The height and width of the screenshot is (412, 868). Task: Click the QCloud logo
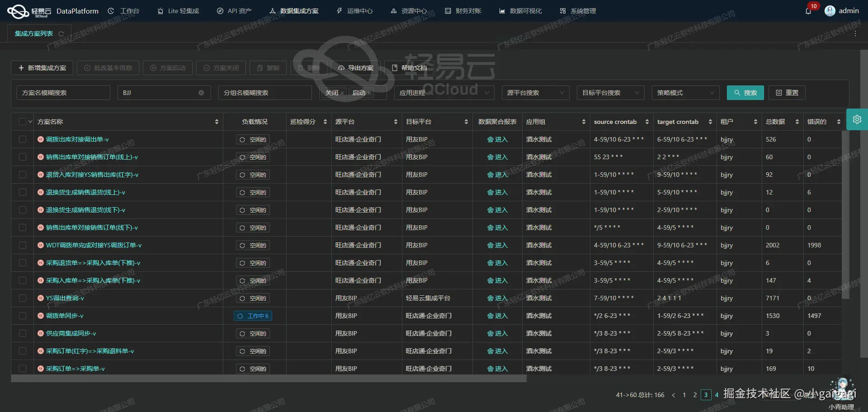[30, 11]
